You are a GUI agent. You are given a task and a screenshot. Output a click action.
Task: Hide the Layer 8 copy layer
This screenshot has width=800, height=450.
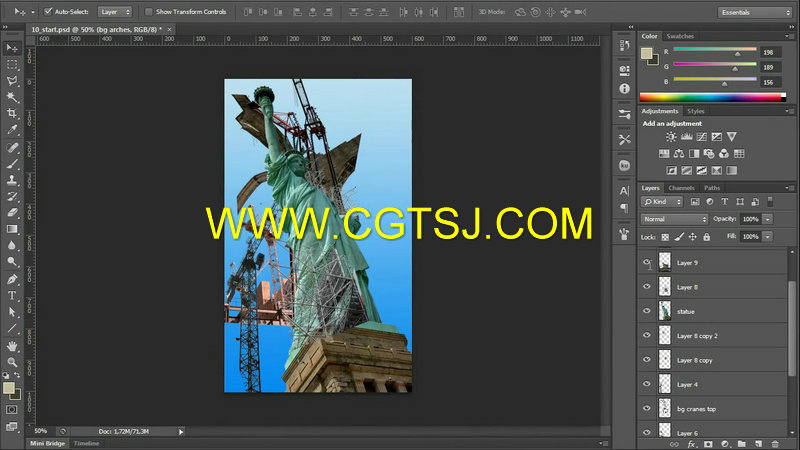click(647, 360)
